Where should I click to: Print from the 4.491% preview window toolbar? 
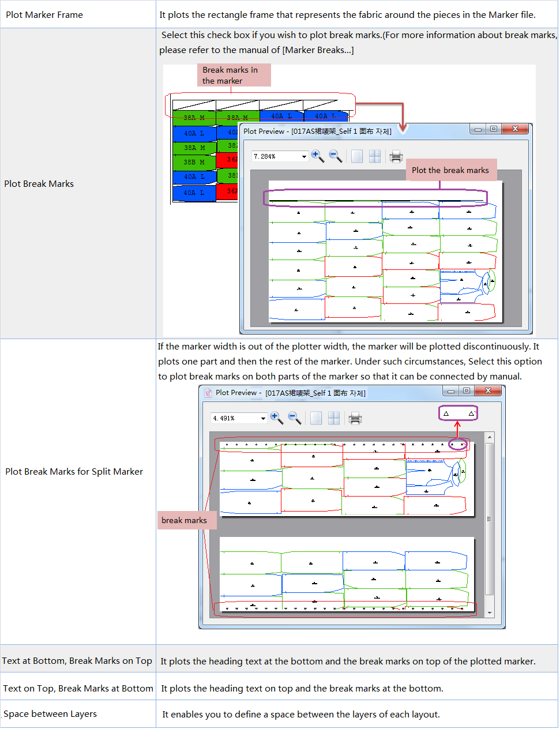click(355, 418)
